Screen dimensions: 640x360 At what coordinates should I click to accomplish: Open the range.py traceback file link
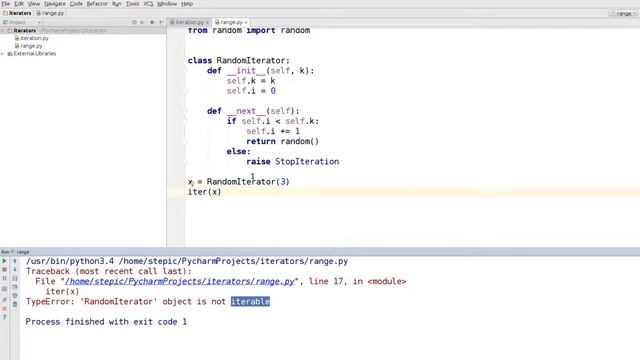[180, 281]
